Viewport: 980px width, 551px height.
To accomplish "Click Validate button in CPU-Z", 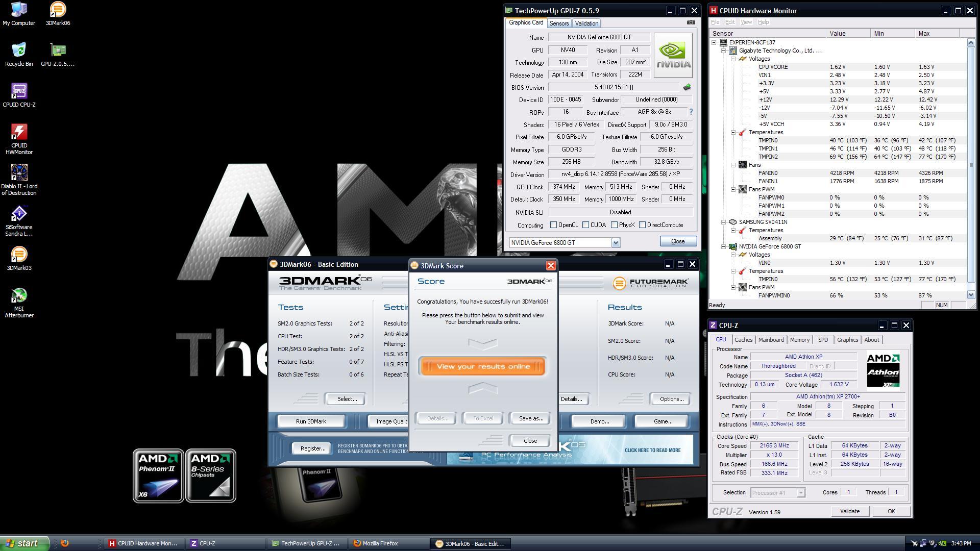I will pyautogui.click(x=849, y=511).
